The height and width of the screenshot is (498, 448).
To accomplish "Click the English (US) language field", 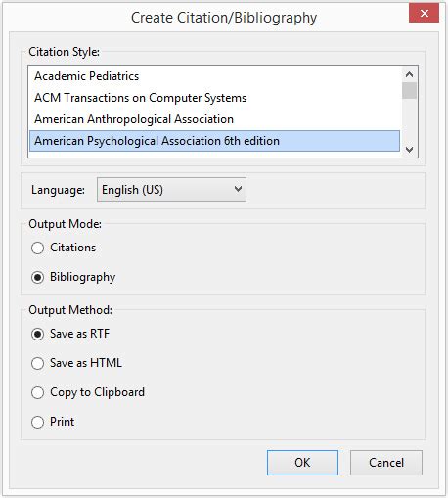I will point(171,190).
